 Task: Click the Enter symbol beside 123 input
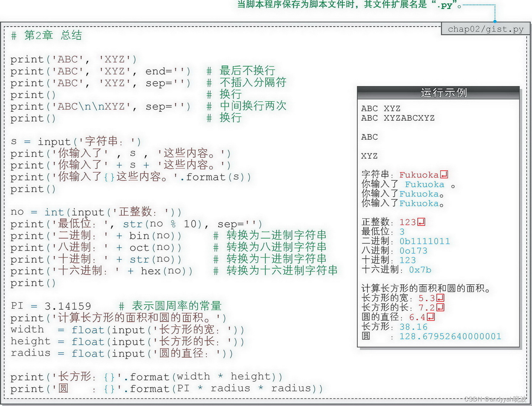tap(421, 222)
